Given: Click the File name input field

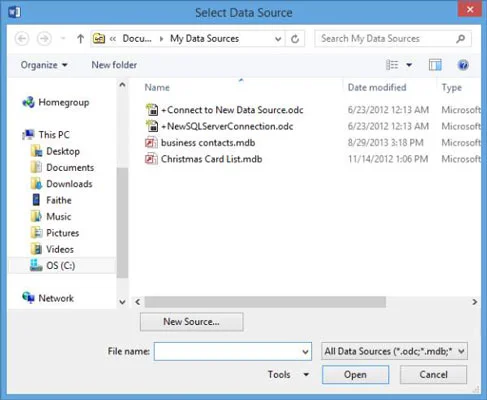Looking at the screenshot, I should (233, 351).
